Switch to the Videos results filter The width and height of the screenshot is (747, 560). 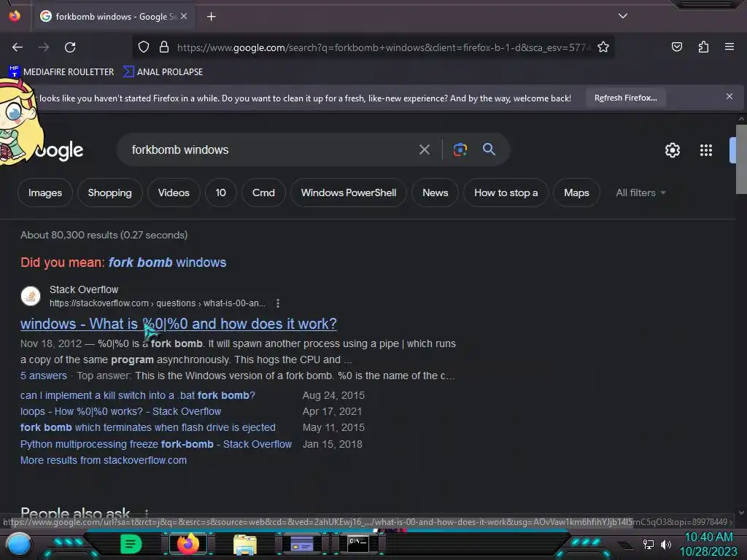(x=174, y=192)
